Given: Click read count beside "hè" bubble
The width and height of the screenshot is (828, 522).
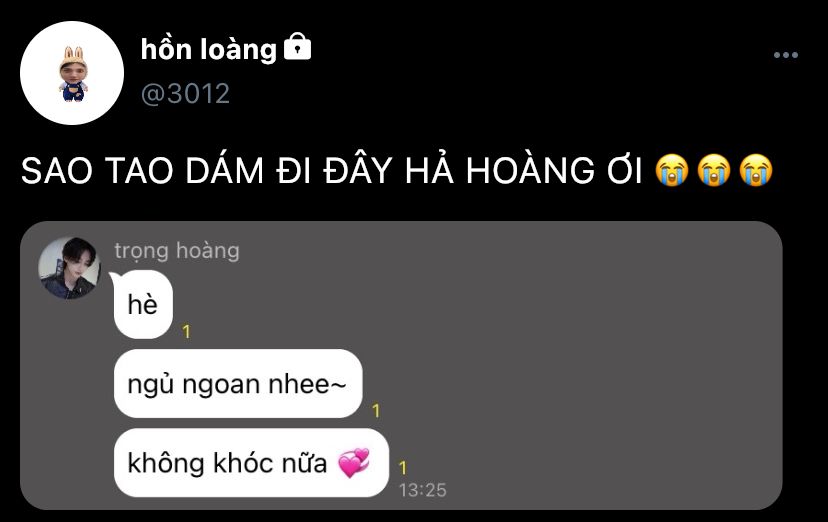Looking at the screenshot, I should (x=186, y=331).
